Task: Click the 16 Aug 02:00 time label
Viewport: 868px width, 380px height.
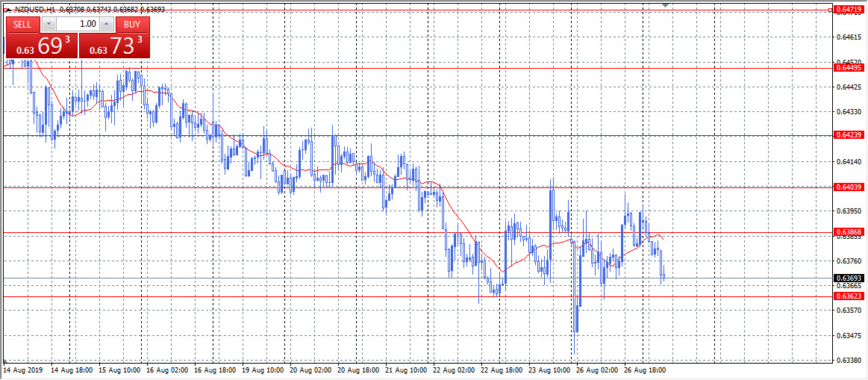Action: click(166, 370)
